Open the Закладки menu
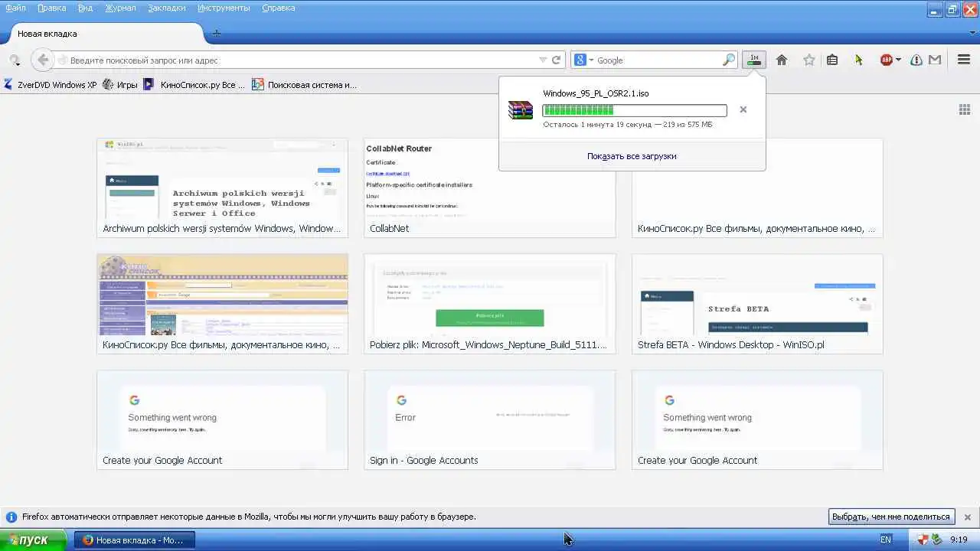 [x=167, y=8]
